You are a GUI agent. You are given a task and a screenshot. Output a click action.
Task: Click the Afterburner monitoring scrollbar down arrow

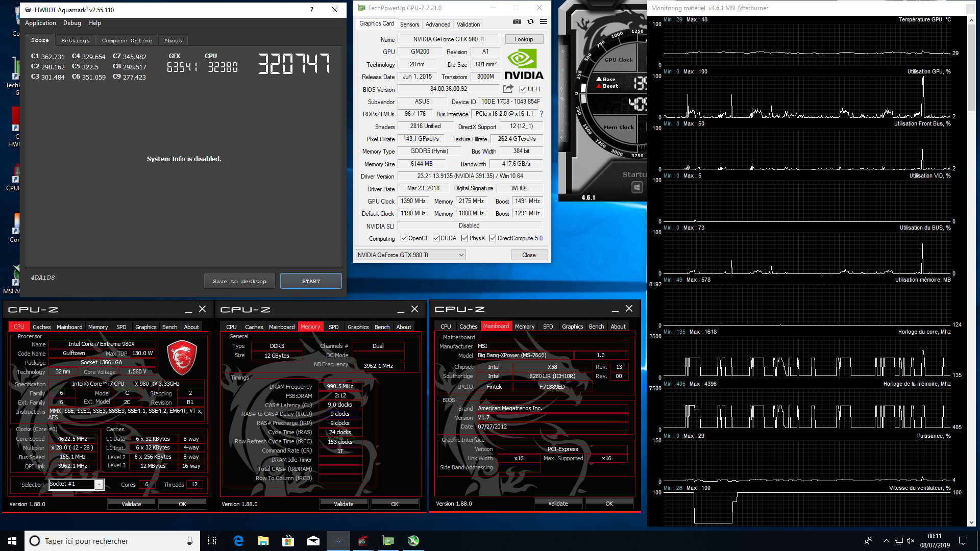coord(971,522)
